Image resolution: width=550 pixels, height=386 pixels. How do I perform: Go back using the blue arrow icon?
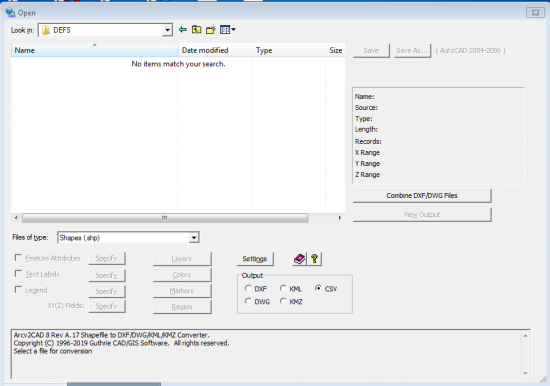pyautogui.click(x=182, y=30)
